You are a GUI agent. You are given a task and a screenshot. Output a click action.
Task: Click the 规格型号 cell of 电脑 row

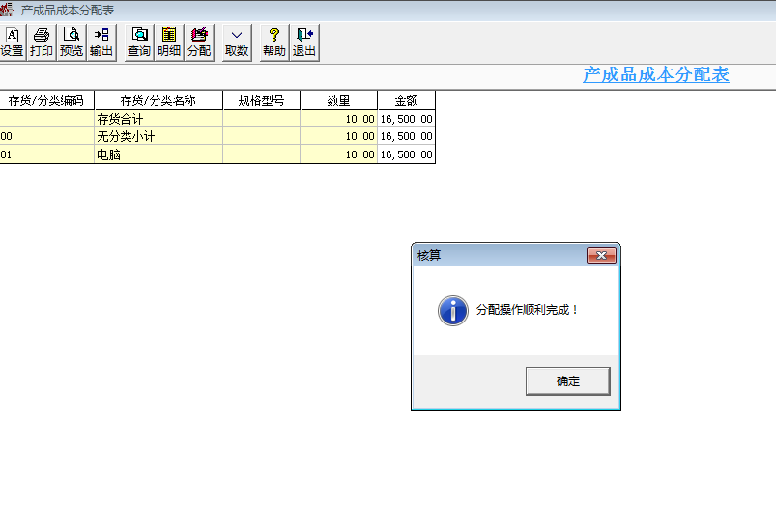tap(261, 154)
